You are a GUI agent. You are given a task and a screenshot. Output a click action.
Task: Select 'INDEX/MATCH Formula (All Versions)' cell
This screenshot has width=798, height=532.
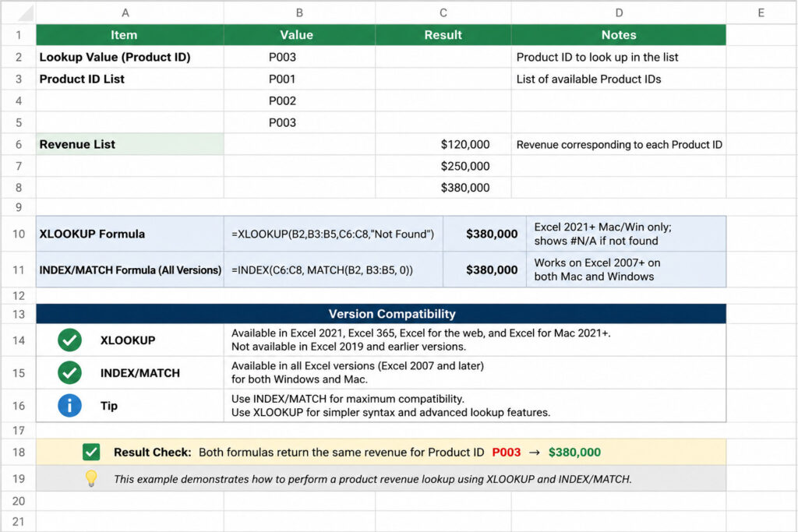pos(130,270)
